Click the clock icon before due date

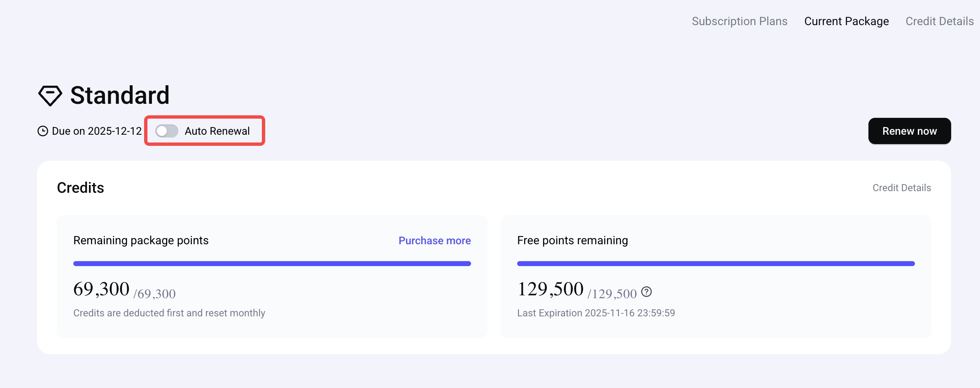click(x=43, y=131)
